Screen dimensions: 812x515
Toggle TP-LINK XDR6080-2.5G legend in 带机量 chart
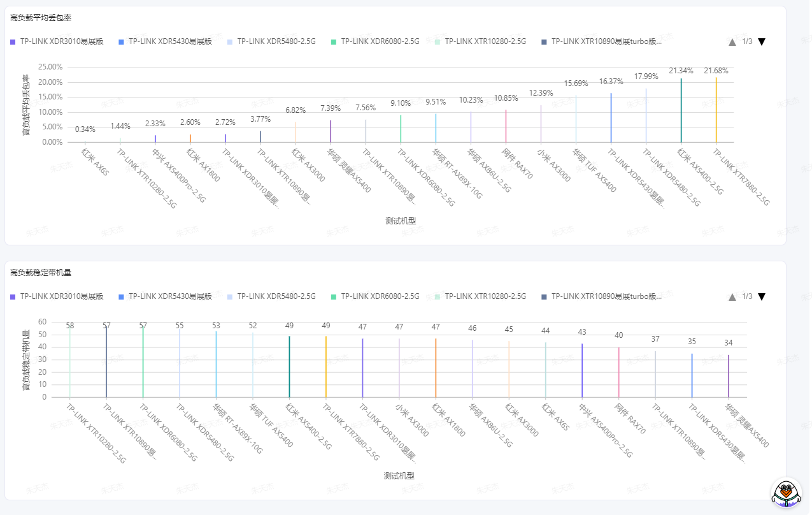375,296
